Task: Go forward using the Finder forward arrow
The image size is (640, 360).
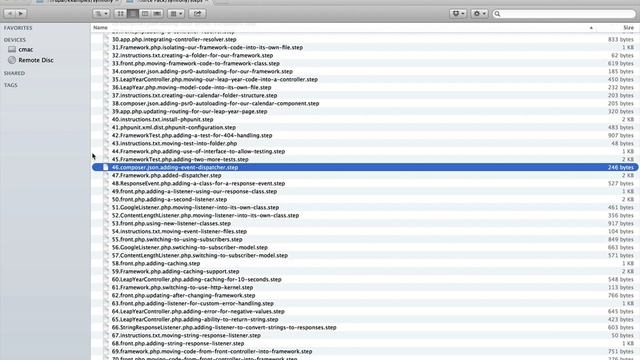Action: tap(21, 13)
